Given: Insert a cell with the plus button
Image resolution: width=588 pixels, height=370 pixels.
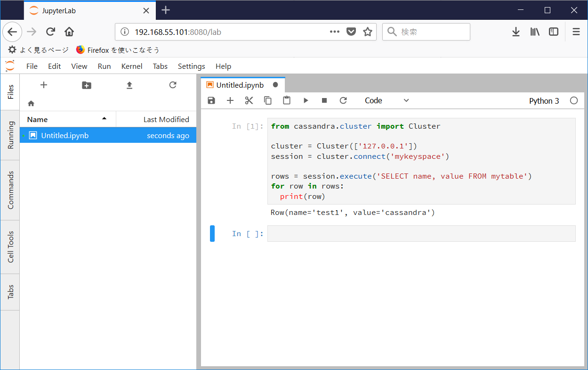Looking at the screenshot, I should tap(230, 100).
